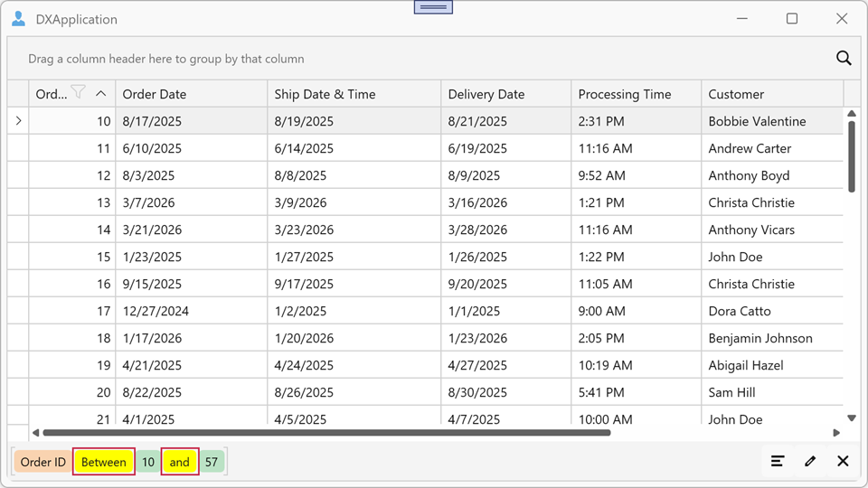This screenshot has width=868, height=488.
Task: Sort by the Delivery Date column header
Action: tap(506, 94)
